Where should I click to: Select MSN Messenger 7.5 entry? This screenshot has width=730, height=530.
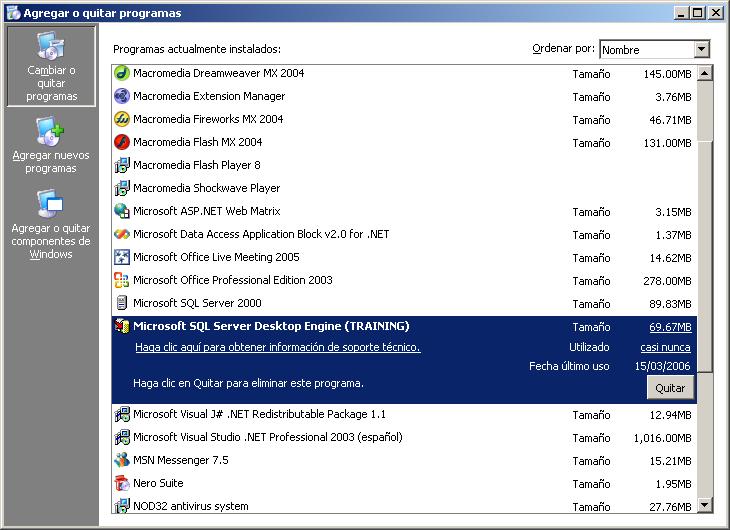404,460
